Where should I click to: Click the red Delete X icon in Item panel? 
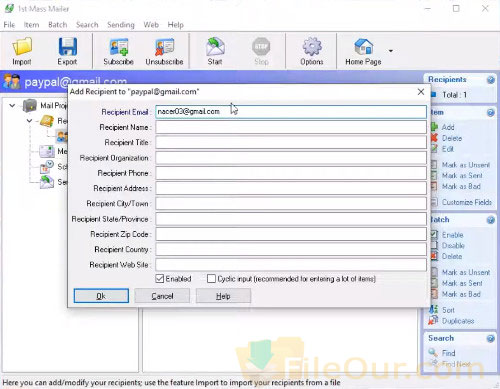click(x=434, y=138)
